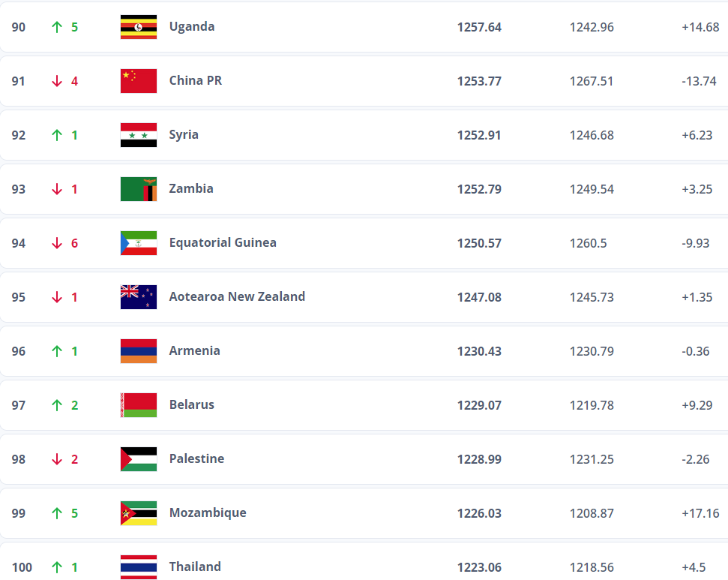Open the Mozambique team name link
Image resolution: width=728 pixels, height=580 pixels.
(208, 512)
